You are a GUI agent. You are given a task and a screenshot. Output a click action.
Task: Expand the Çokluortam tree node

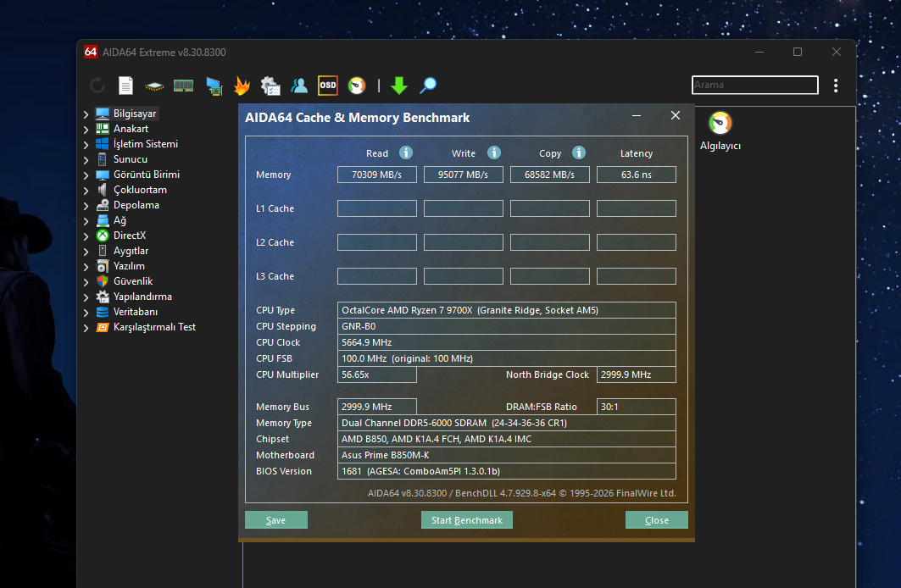click(x=86, y=190)
